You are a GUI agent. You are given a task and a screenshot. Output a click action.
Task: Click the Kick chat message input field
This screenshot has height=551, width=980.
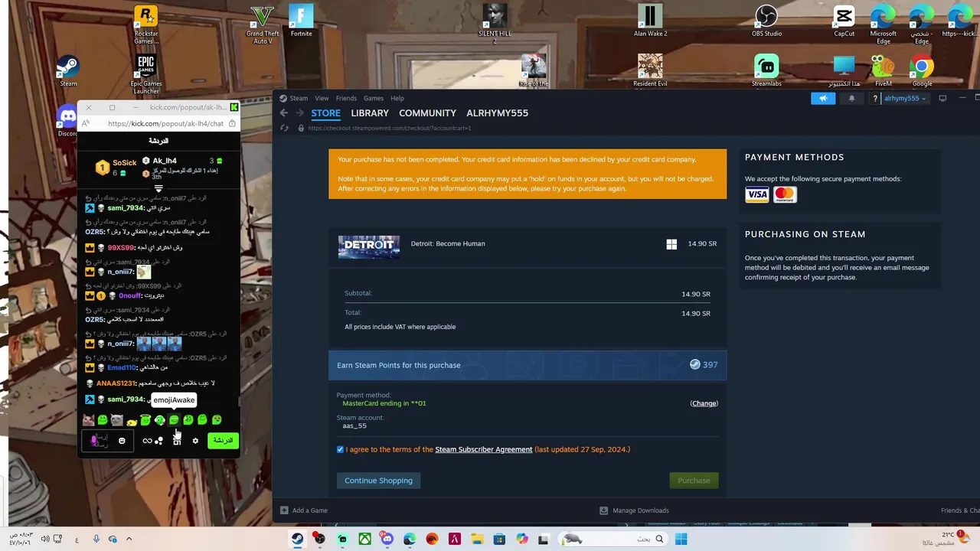[x=107, y=441]
